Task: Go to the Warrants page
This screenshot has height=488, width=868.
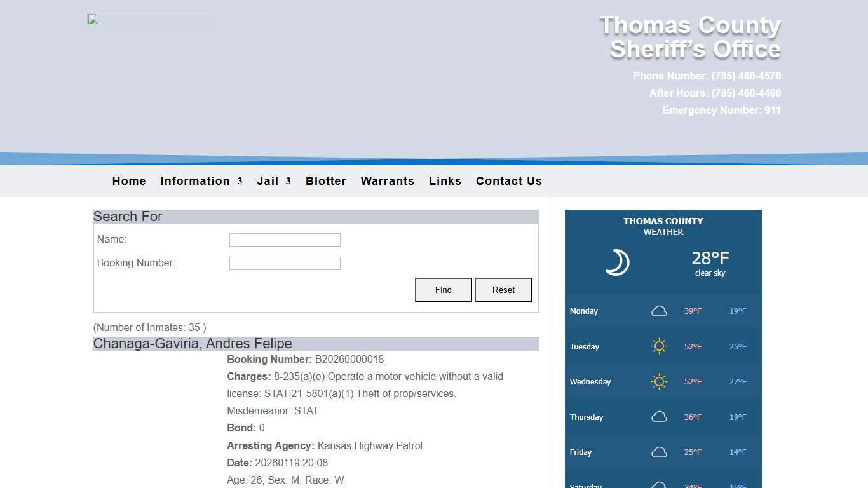Action: pyautogui.click(x=387, y=181)
